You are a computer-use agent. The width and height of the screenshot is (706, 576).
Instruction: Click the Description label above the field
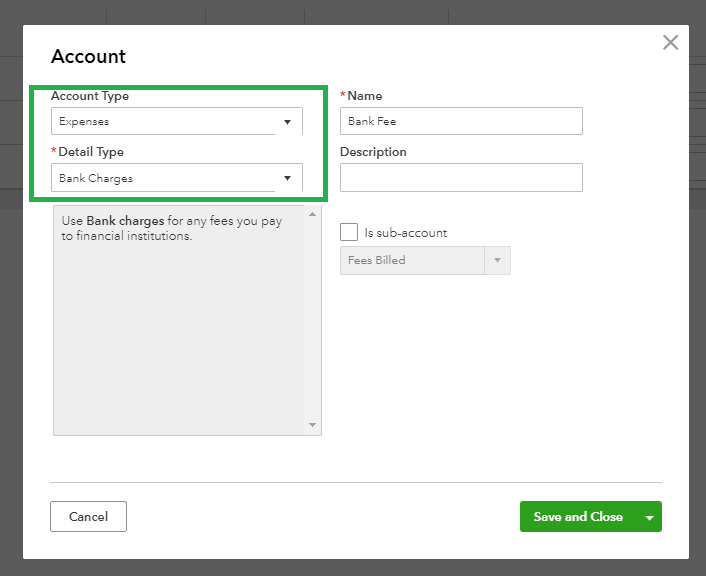(373, 152)
